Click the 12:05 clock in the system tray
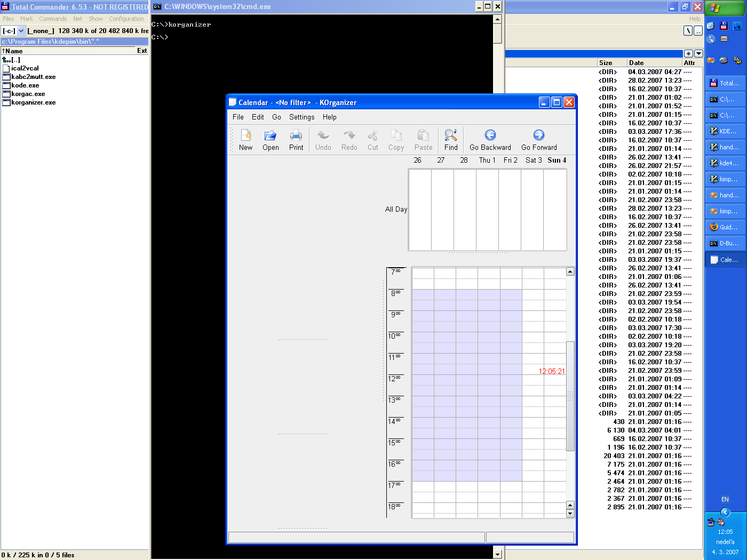 pyautogui.click(x=725, y=532)
